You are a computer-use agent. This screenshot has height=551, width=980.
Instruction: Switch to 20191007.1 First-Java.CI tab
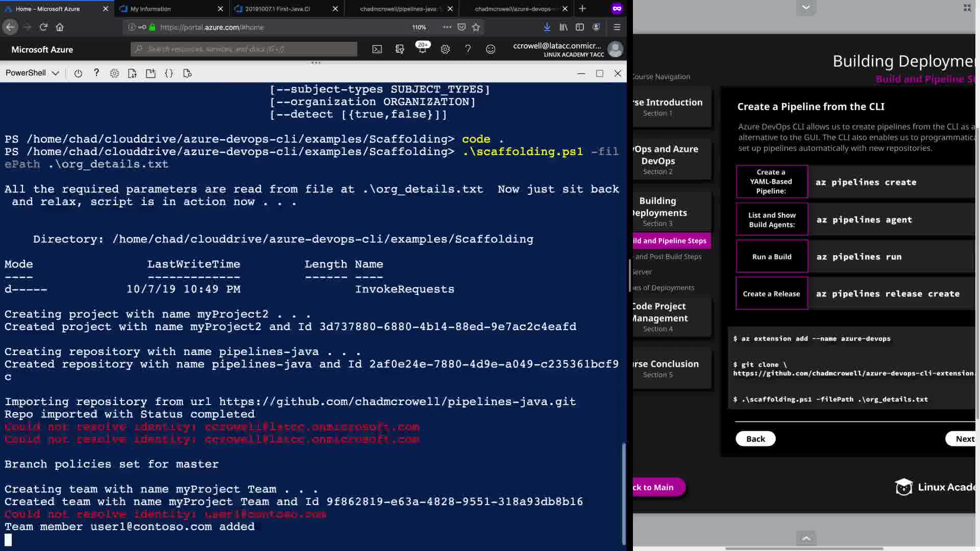tap(277, 9)
